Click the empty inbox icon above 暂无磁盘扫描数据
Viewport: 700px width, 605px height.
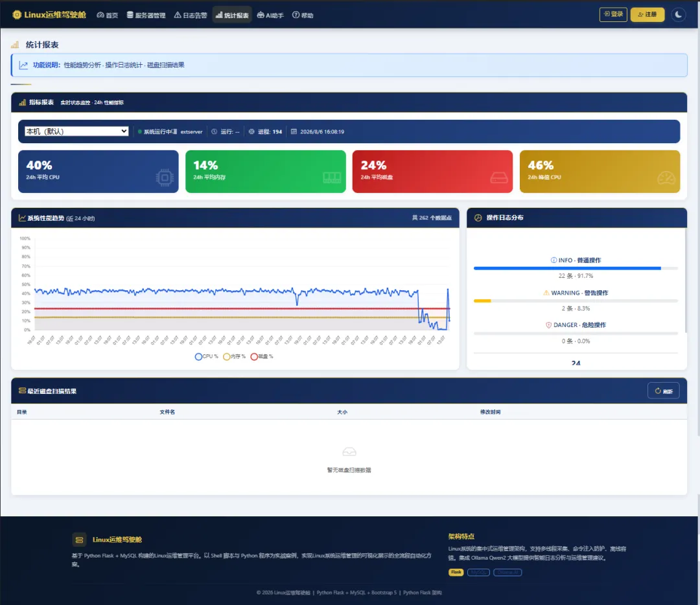[x=349, y=452]
